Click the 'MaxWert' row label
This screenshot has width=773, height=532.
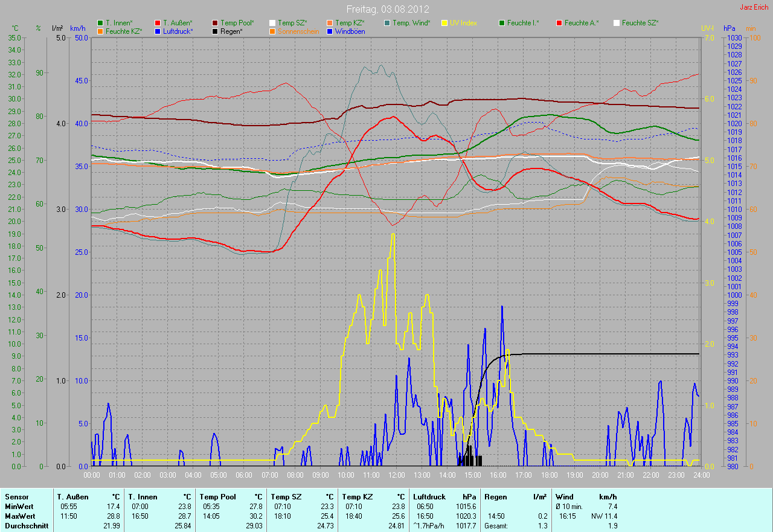pos(20,516)
